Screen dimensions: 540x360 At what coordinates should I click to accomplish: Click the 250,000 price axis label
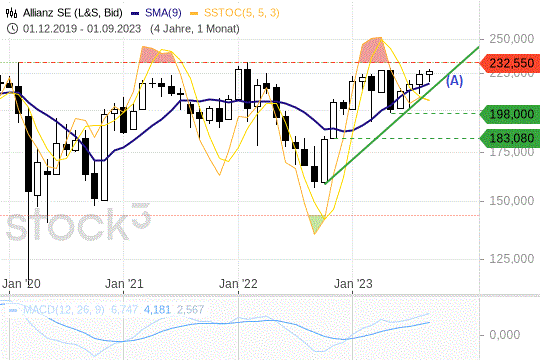coord(511,39)
